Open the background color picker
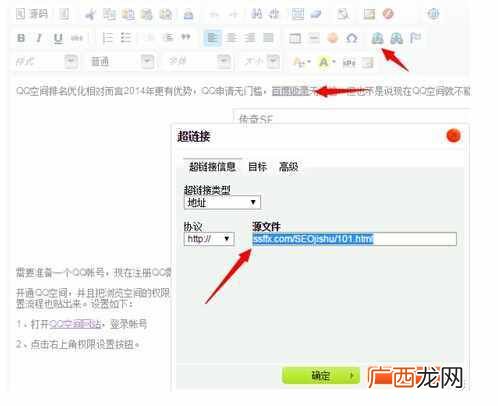498x406 pixels. (327, 62)
